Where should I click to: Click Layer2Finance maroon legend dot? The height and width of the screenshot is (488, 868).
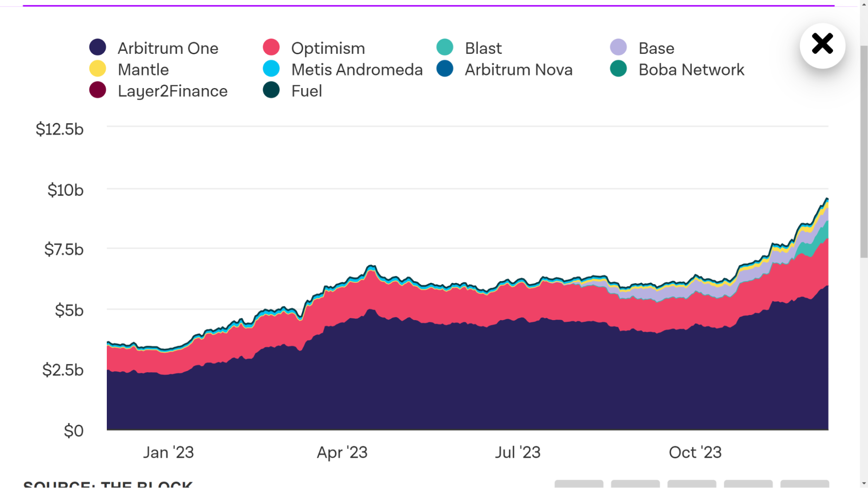coord(98,90)
